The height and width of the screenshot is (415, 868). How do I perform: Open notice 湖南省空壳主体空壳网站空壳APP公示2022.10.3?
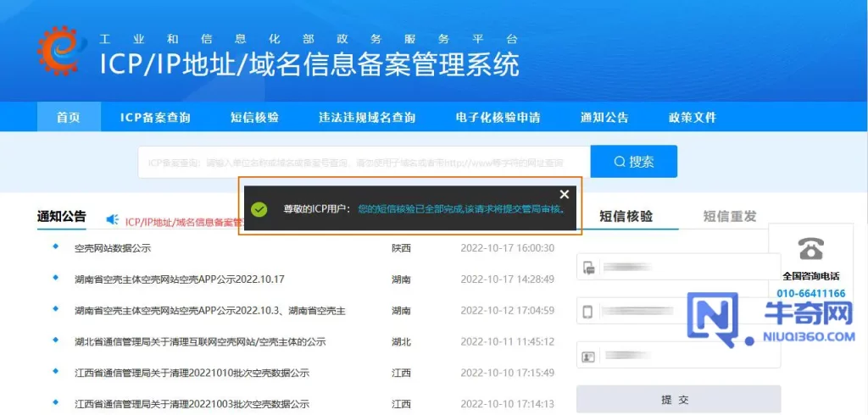pyautogui.click(x=210, y=311)
